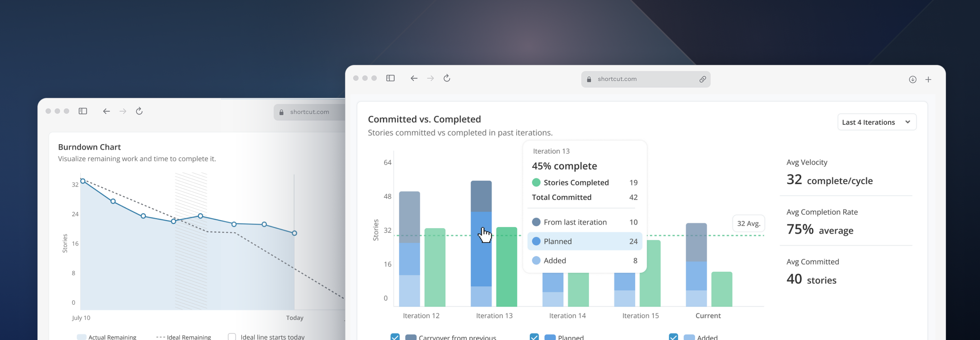Screen dimensions: 980x340
Task: Click the Iteration 14 axis label
Action: coord(568,316)
